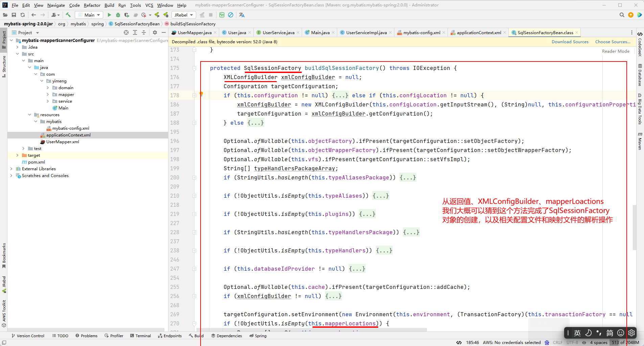Open the Navigate menu
The height and width of the screenshot is (346, 644).
pyautogui.click(x=56, y=5)
